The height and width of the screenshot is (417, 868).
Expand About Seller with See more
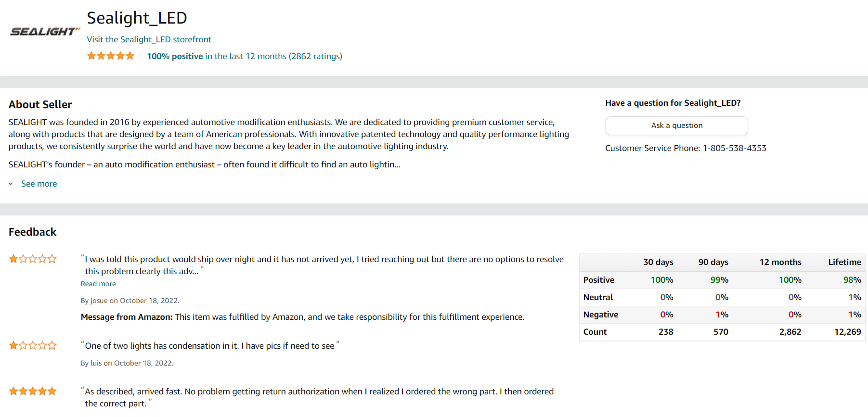pyautogui.click(x=39, y=184)
